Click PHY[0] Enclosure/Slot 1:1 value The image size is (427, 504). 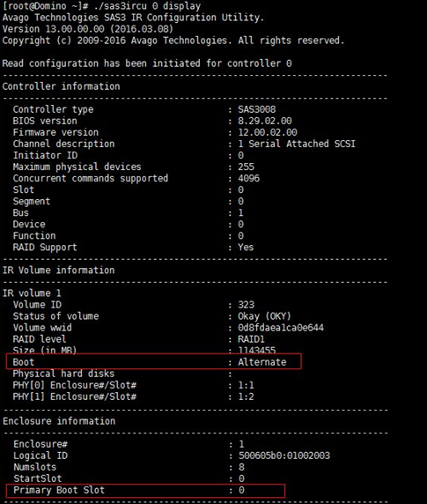point(246,385)
